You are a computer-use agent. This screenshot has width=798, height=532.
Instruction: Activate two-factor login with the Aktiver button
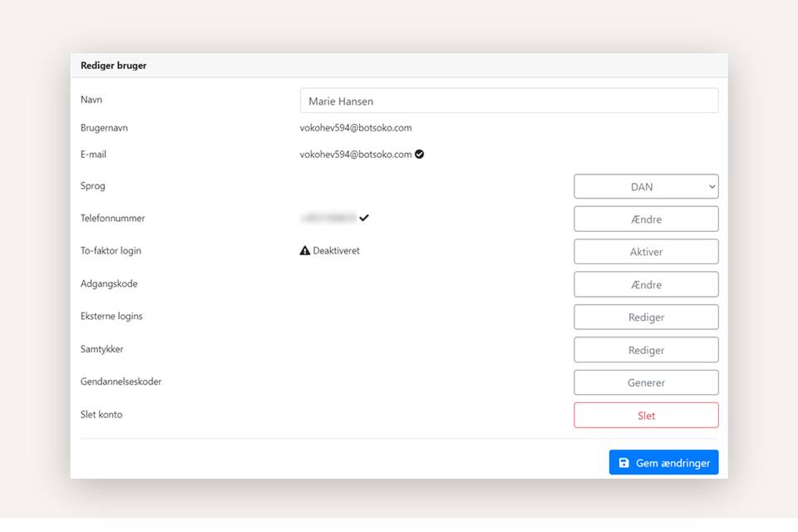[646, 252]
